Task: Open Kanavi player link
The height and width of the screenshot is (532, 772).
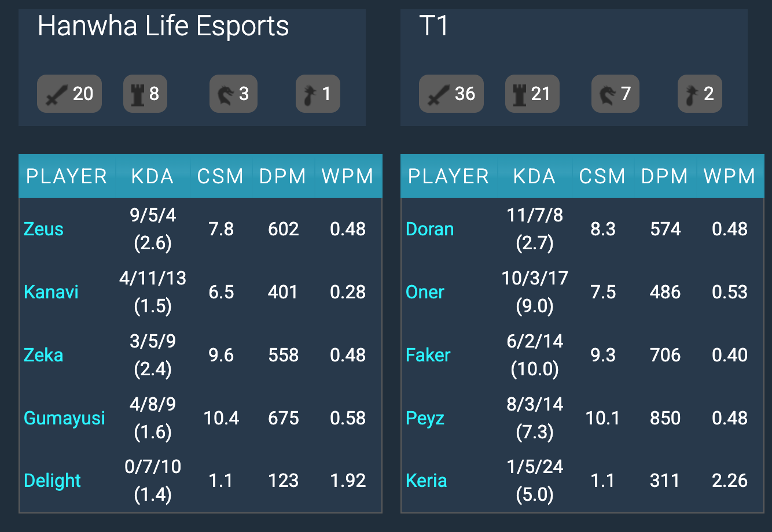Action: 51,292
